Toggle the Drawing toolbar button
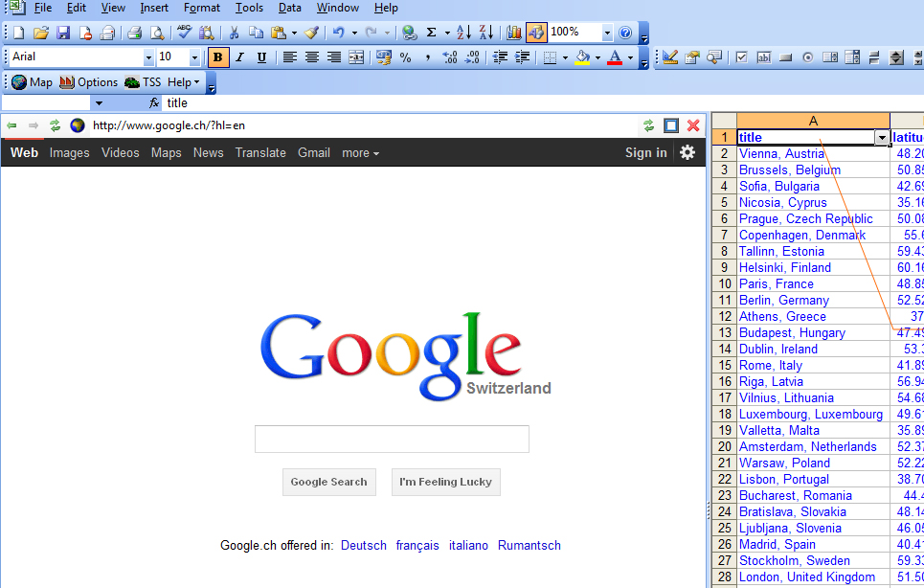The height and width of the screenshot is (588, 924). coord(536,33)
